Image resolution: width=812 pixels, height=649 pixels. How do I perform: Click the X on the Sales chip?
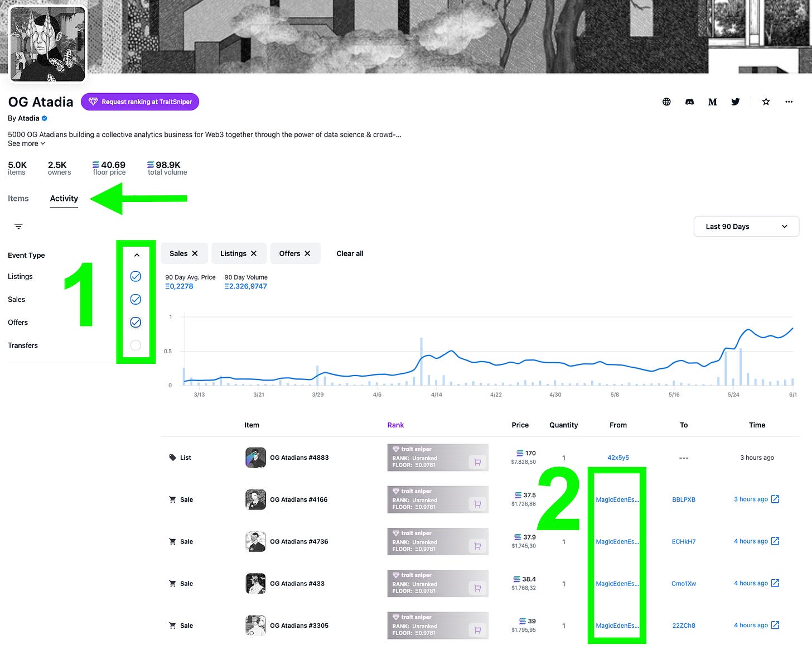point(195,253)
